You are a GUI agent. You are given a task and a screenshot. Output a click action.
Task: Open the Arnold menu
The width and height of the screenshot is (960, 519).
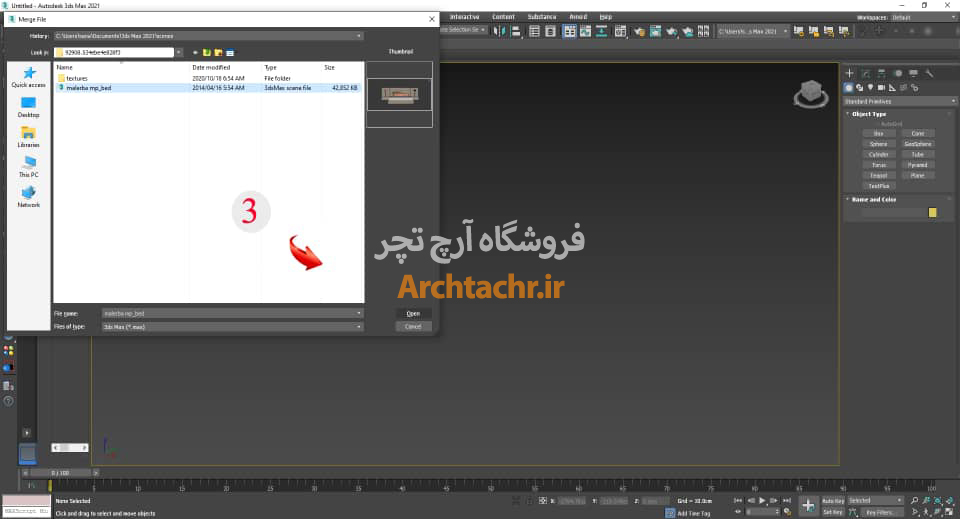[578, 17]
